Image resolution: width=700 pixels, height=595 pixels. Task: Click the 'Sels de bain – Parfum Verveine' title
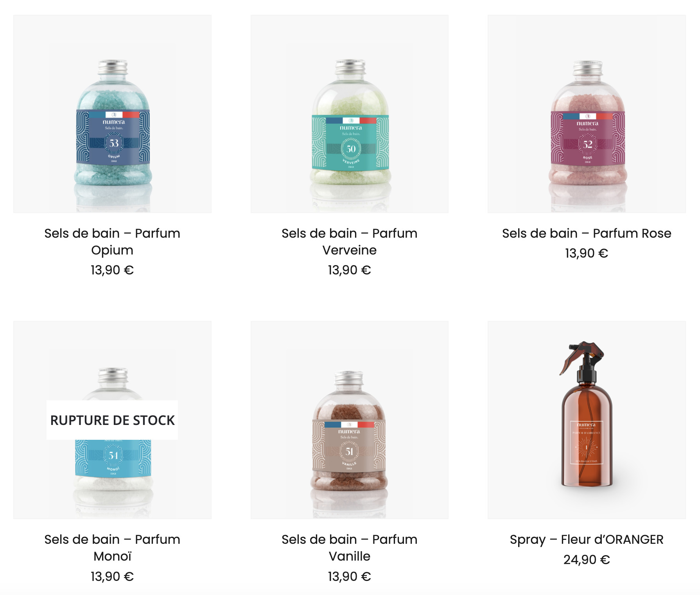coord(349,242)
